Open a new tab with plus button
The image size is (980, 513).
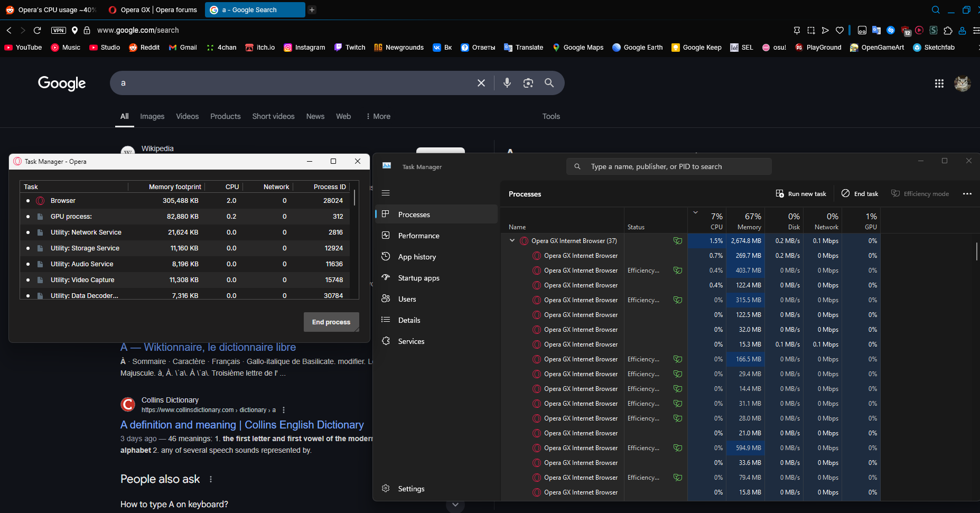pyautogui.click(x=312, y=10)
